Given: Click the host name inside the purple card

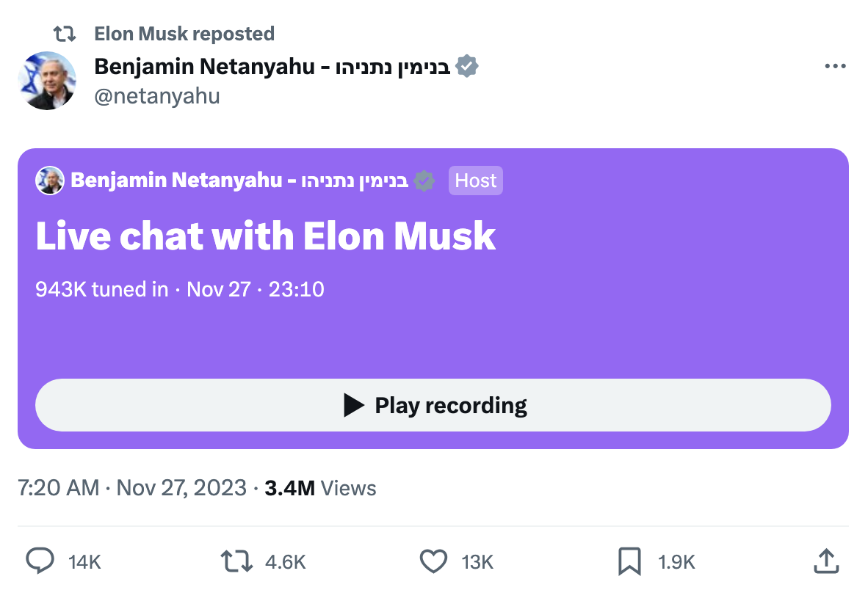Looking at the screenshot, I should tap(239, 181).
